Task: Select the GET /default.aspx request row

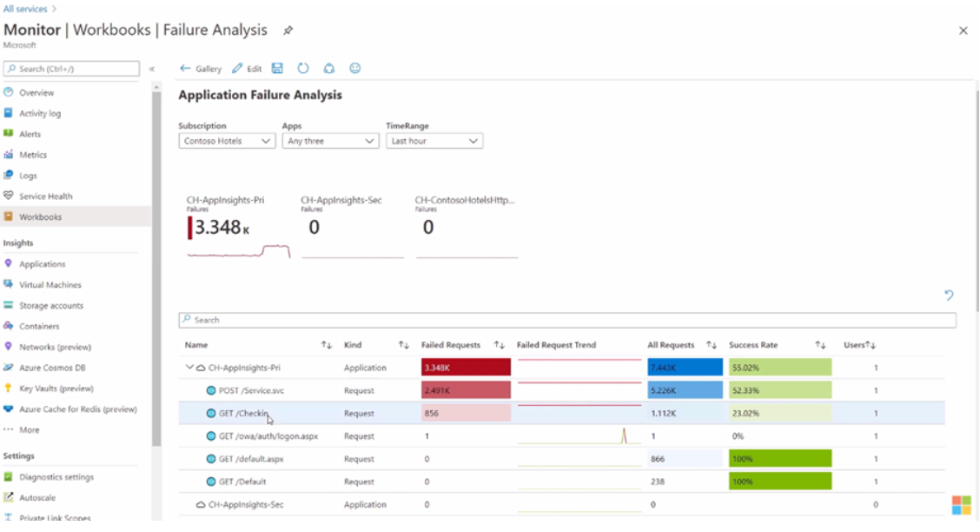Action: point(561,459)
